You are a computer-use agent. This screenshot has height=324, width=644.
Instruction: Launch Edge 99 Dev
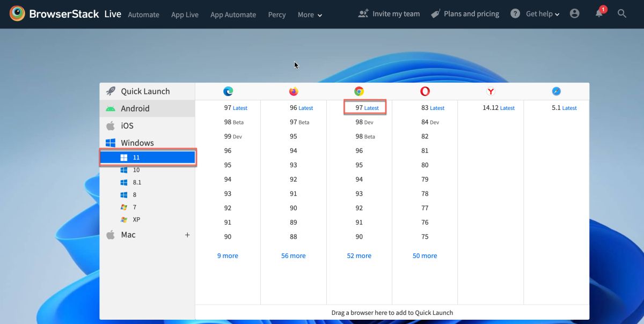tap(233, 137)
